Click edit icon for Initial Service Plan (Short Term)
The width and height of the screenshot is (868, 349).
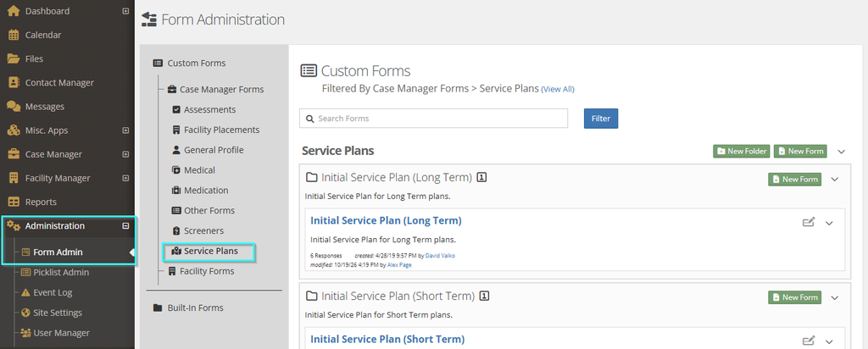(x=809, y=341)
